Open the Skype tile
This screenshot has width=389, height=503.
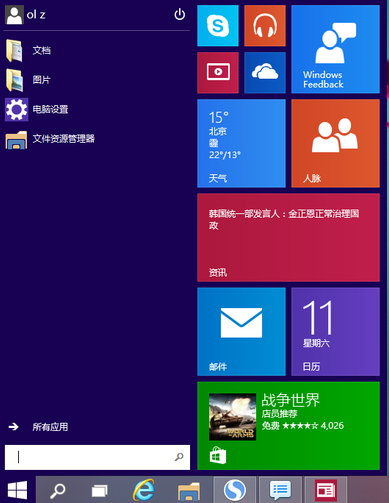[218, 26]
